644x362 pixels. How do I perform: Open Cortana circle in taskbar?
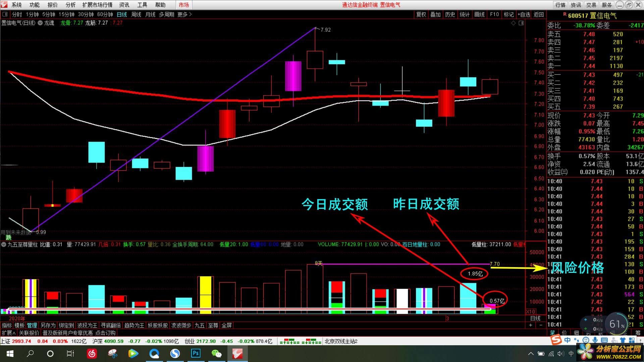pos(50,354)
